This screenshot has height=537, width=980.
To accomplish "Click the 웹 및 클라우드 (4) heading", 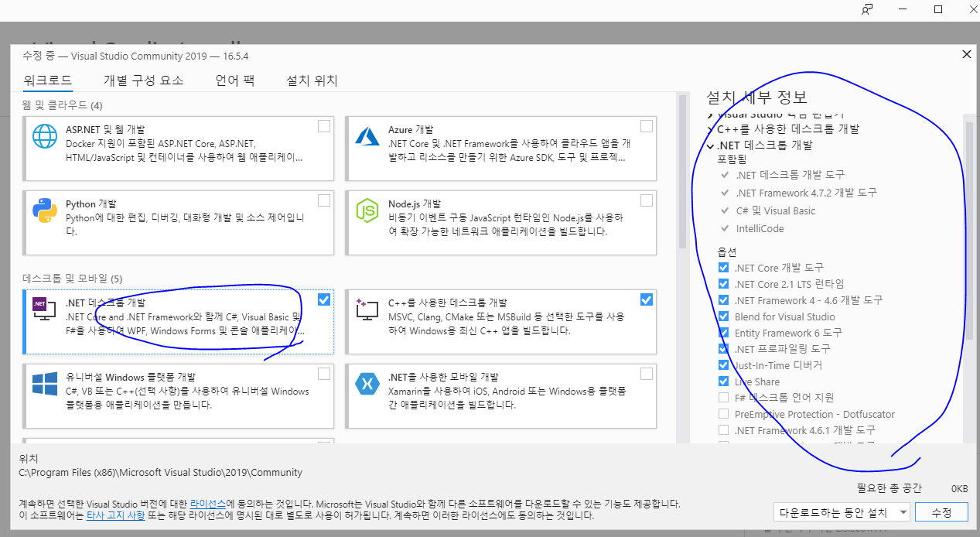I will pyautogui.click(x=63, y=105).
